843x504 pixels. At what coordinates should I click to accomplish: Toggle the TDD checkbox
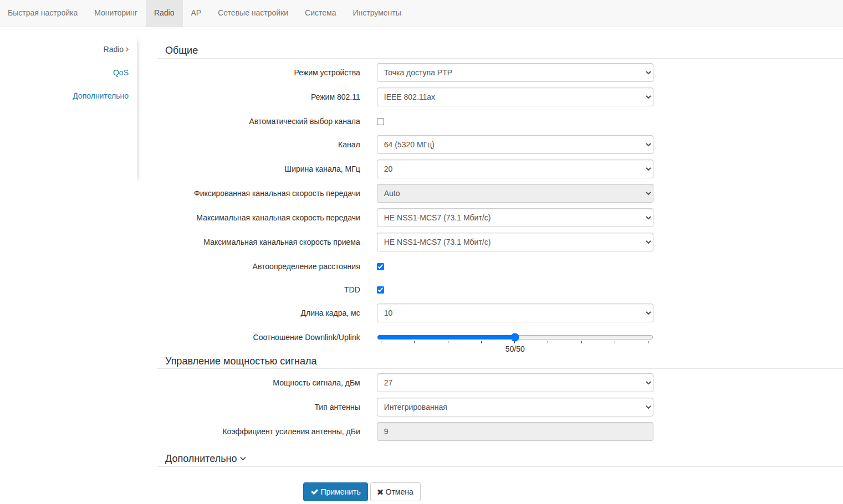point(381,290)
